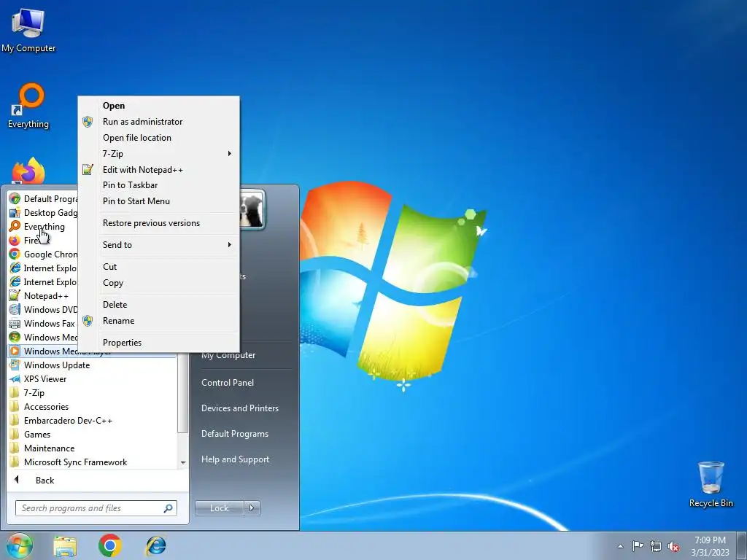Click the muted volume tray icon
Image resolution: width=747 pixels, height=560 pixels.
pyautogui.click(x=673, y=546)
